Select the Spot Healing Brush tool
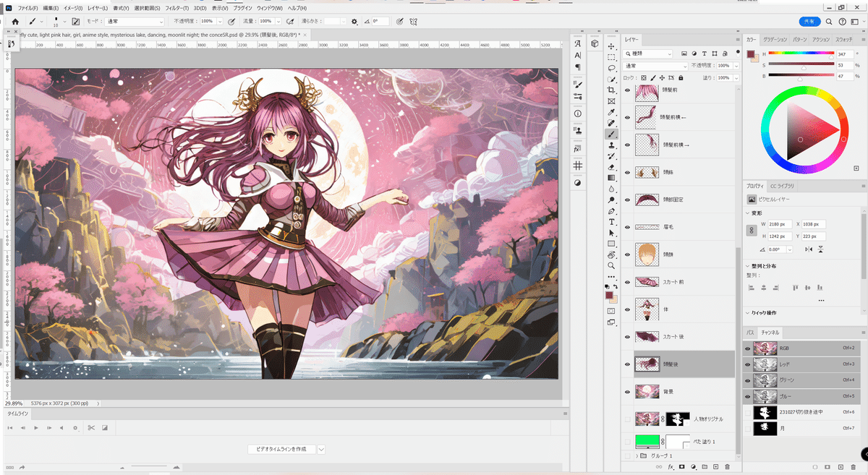 (x=612, y=123)
